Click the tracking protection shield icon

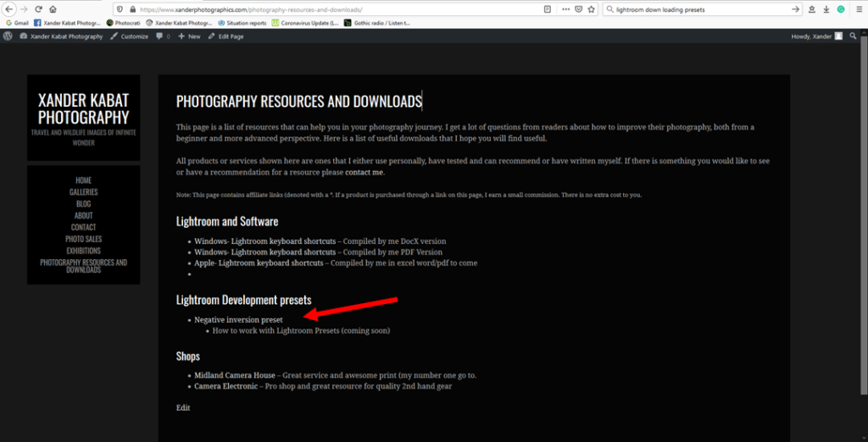coord(121,9)
